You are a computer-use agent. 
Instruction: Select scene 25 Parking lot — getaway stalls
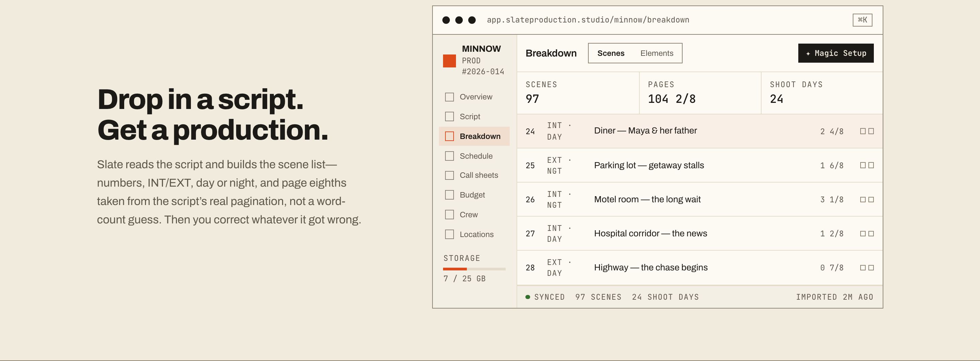coord(700,165)
